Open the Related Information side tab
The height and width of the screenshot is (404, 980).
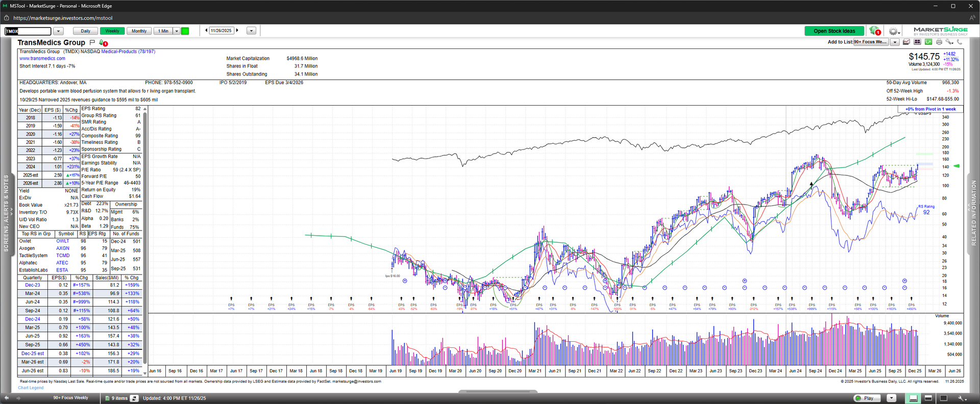(x=973, y=213)
